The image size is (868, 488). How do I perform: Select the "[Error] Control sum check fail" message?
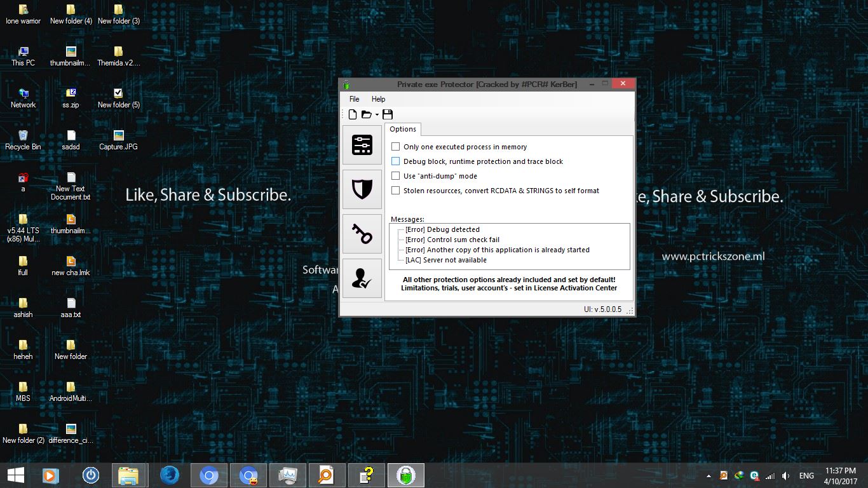point(452,240)
